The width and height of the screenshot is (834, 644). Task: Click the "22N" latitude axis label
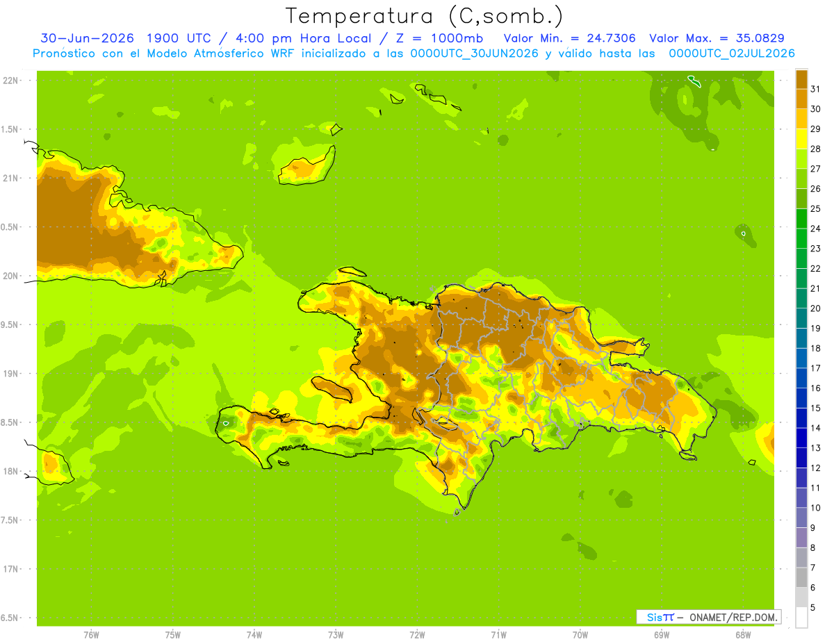pyautogui.click(x=10, y=81)
